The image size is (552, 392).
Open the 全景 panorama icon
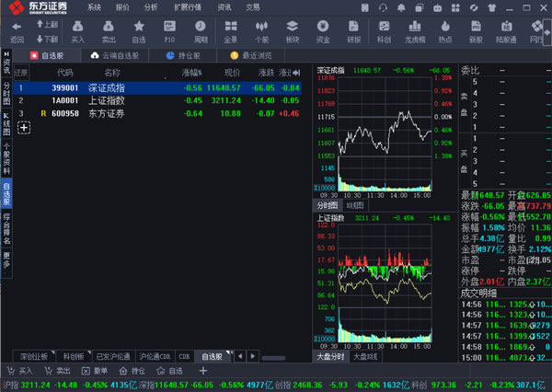[x=231, y=27]
